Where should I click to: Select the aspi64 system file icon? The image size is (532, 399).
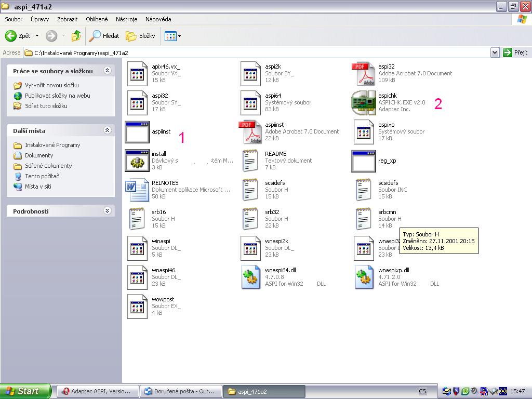tap(250, 103)
